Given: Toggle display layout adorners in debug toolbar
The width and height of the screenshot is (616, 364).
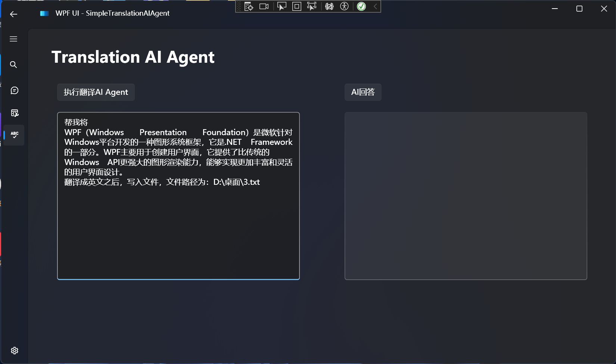Looking at the screenshot, I should [297, 6].
